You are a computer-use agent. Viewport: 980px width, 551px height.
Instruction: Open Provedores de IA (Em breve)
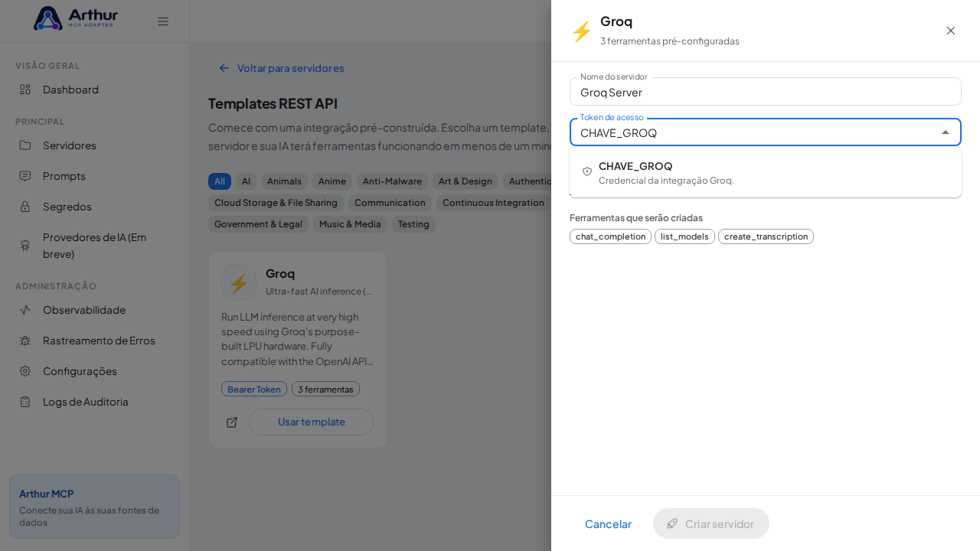[x=95, y=245]
